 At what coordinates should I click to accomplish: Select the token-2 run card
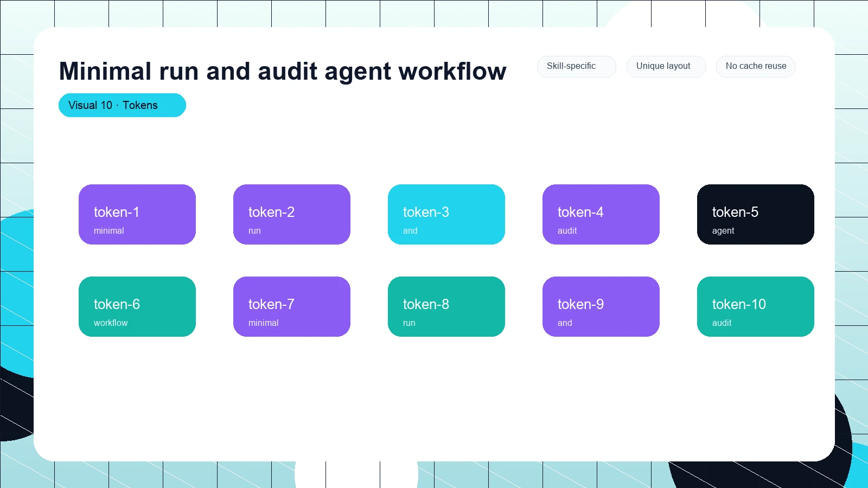pyautogui.click(x=292, y=214)
